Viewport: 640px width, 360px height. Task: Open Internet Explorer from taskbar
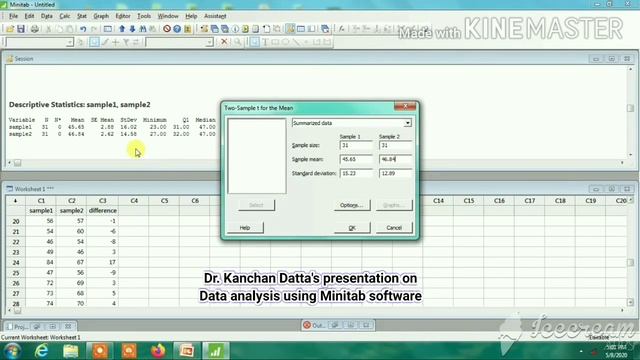(x=41, y=351)
